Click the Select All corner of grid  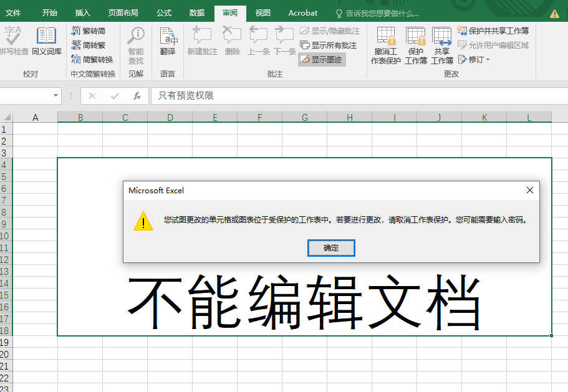(x=7, y=117)
